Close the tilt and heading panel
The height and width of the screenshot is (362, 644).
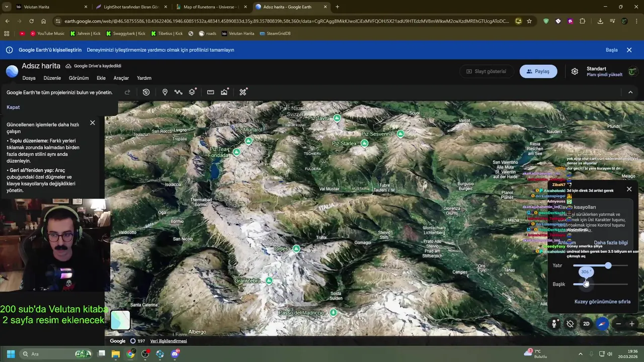[629, 189]
